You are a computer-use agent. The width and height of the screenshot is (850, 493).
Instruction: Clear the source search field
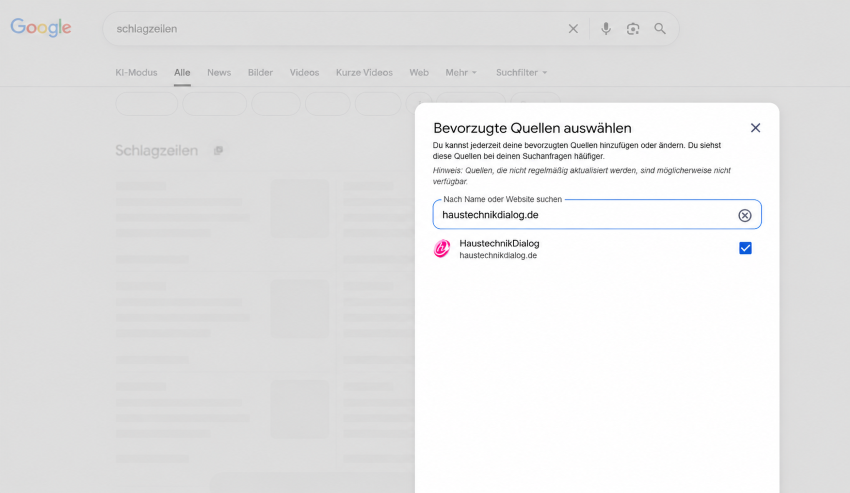(745, 215)
